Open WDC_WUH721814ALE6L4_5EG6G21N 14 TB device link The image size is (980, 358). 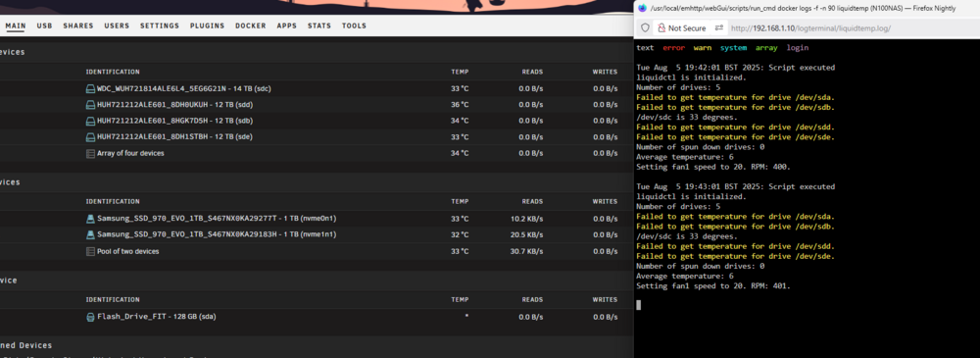pyautogui.click(x=184, y=89)
